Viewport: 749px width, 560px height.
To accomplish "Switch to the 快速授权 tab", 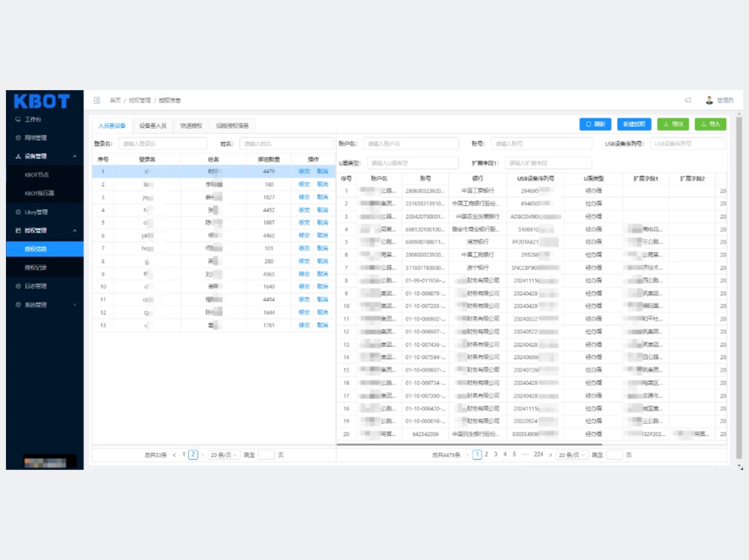I will 191,126.
